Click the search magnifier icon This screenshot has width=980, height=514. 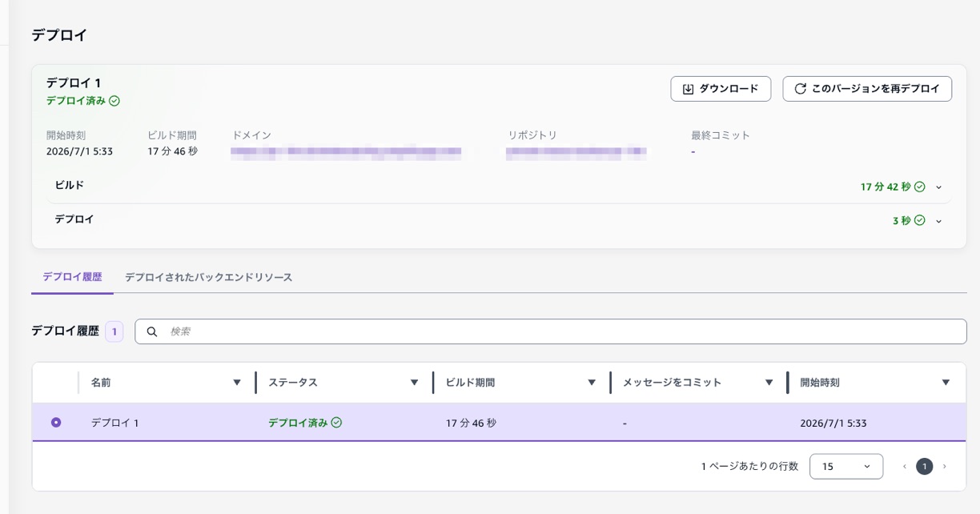point(152,331)
